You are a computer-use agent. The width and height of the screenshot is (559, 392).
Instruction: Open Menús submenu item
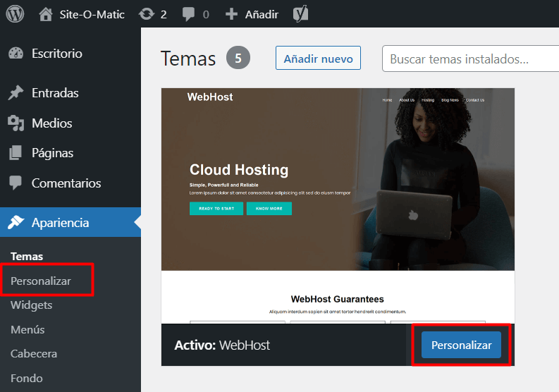pos(27,329)
